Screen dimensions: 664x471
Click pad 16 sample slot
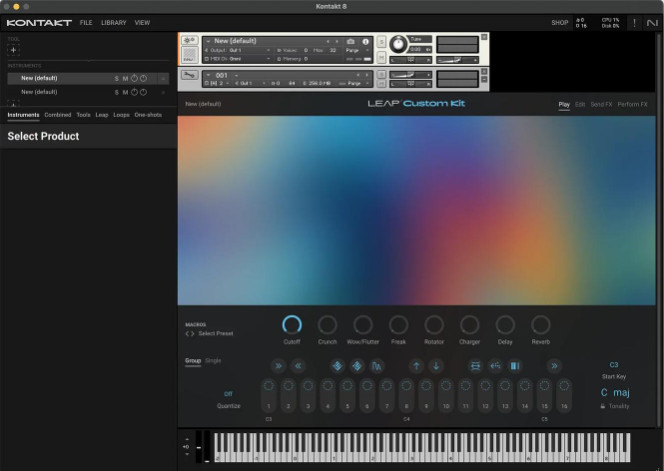coord(564,396)
